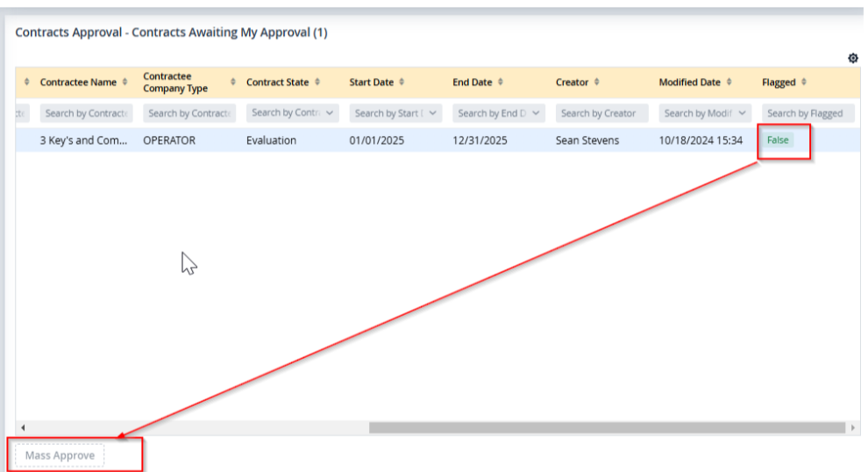This screenshot has width=868, height=472.
Task: Sort by Contractee Name column icon
Action: pos(125,82)
